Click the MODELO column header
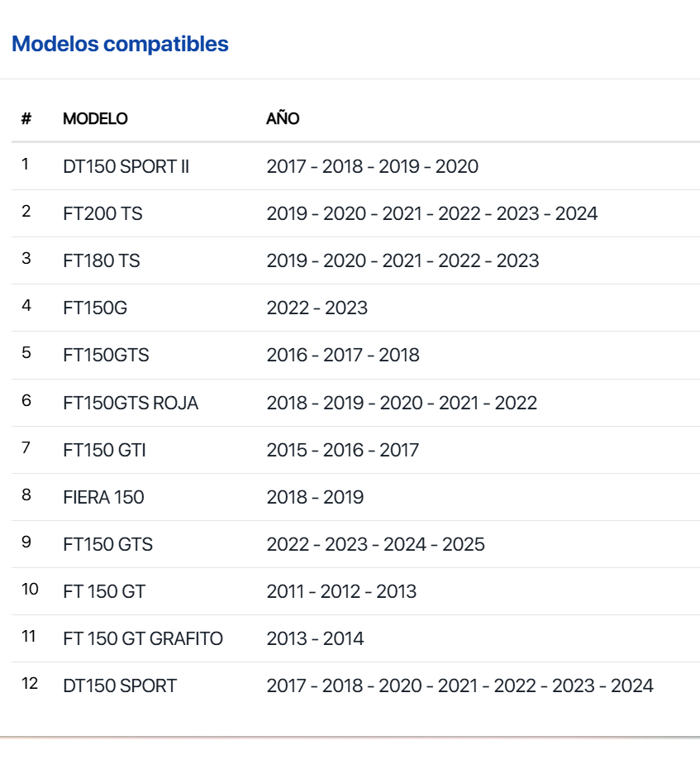700x774 pixels. [95, 118]
